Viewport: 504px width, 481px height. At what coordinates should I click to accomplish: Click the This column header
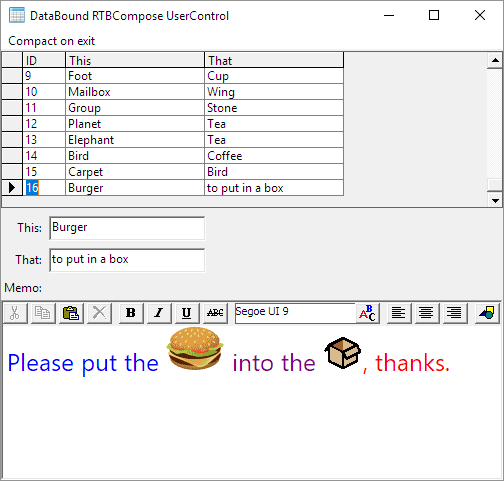click(x=135, y=60)
